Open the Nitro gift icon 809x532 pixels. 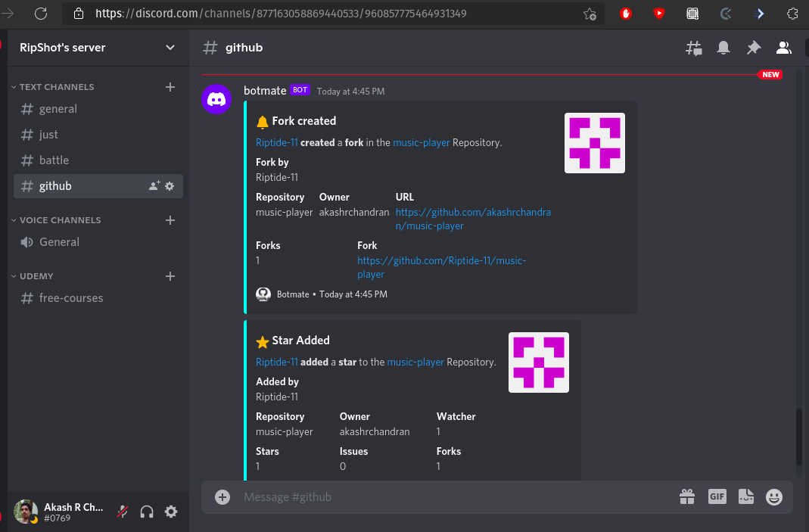coord(686,496)
